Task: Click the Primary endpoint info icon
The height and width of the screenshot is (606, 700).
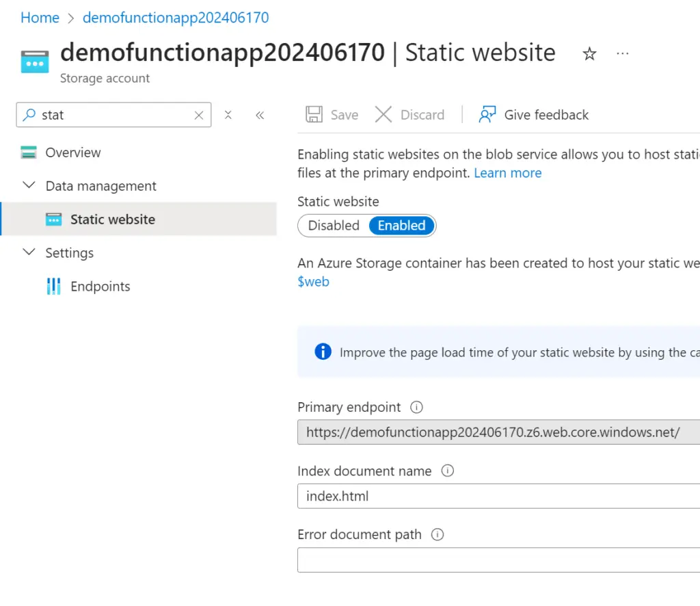Action: pos(416,408)
